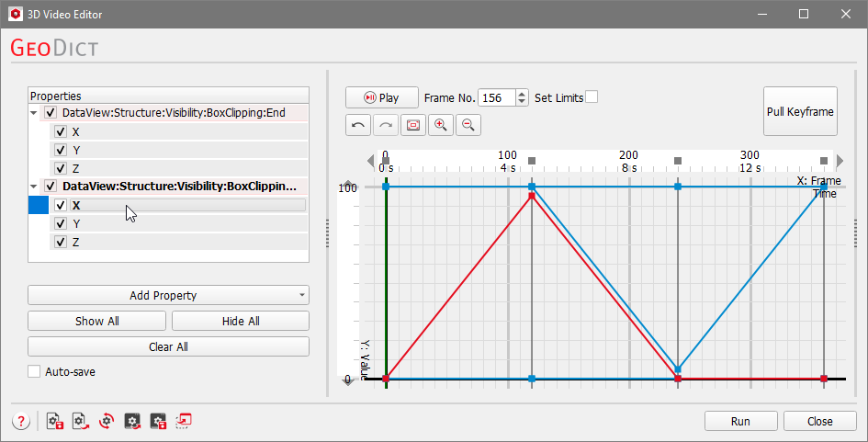Image resolution: width=868 pixels, height=442 pixels.
Task: Click the fit-to-view icon in graph toolbar
Action: [413, 125]
